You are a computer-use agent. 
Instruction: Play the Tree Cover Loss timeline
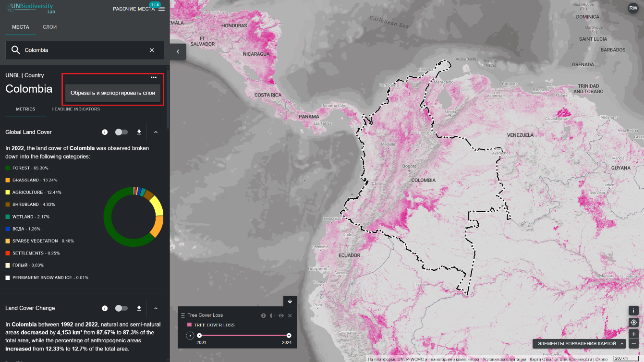tap(190, 336)
